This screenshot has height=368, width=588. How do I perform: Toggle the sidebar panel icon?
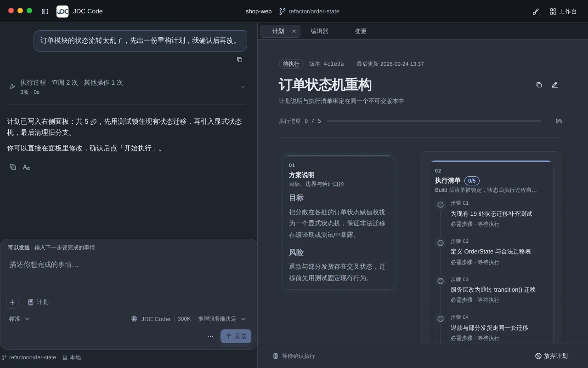point(45,11)
